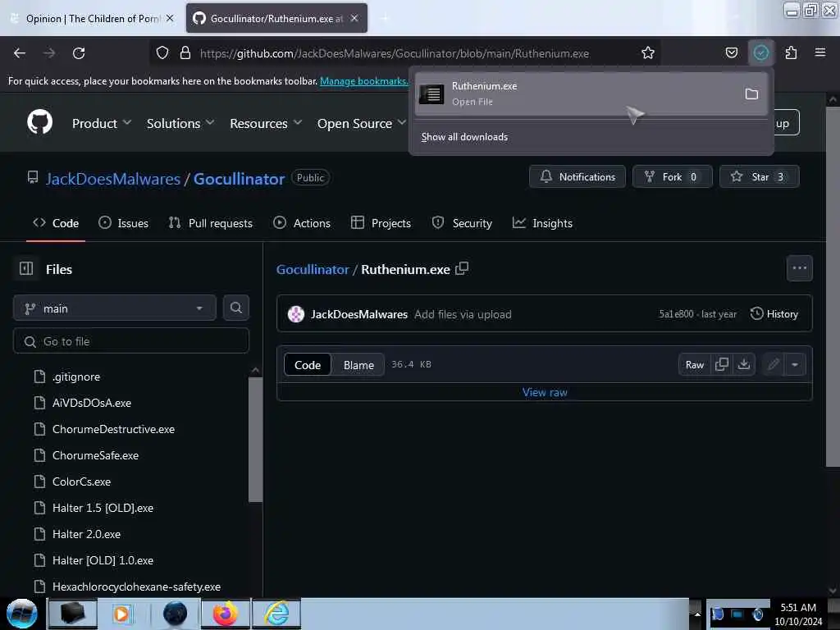Show hidden system tray icons arrow
This screenshot has height=630, width=840.
(697, 614)
